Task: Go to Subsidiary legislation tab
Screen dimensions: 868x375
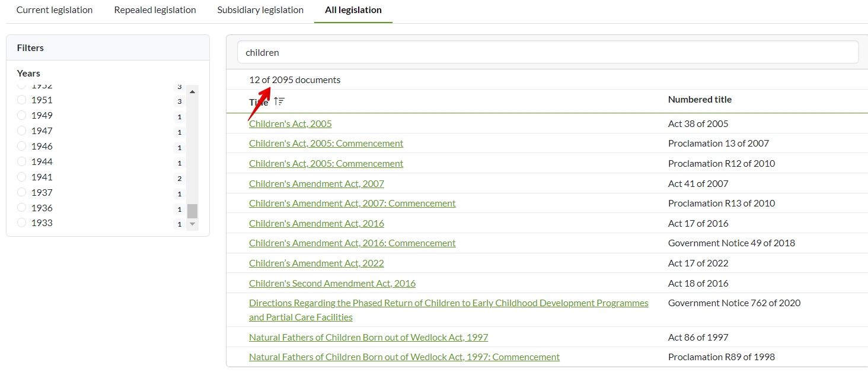Action: coord(260,10)
